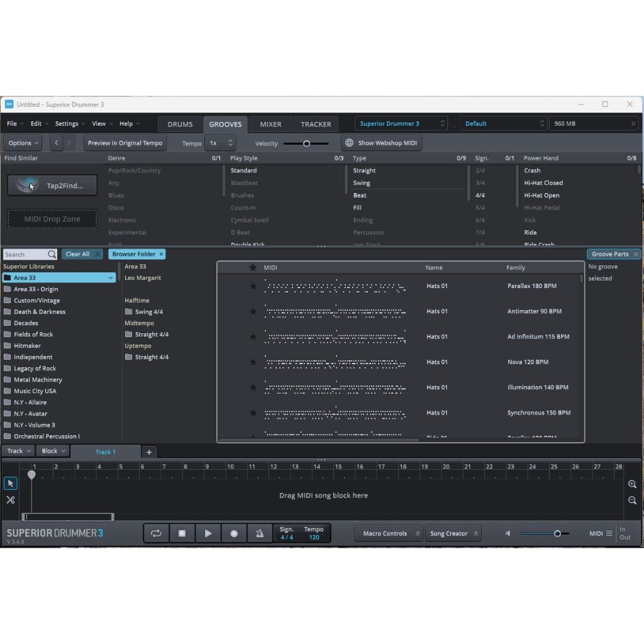Toggle the loop playback button
Screen dimensions: 644x644
pyautogui.click(x=156, y=533)
